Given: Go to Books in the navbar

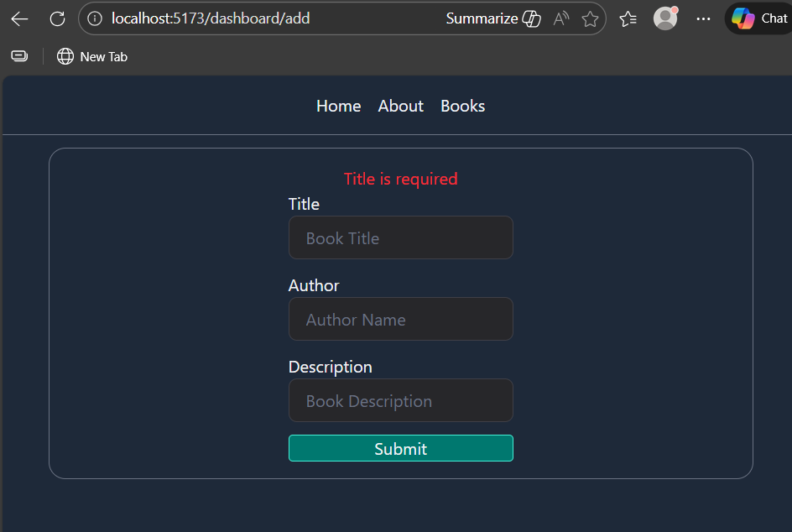Looking at the screenshot, I should click(462, 106).
